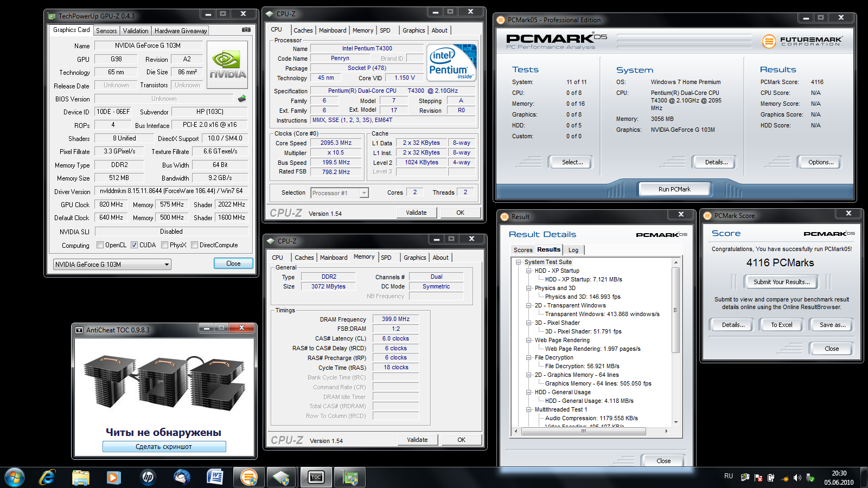Collapse the 3D - Pixel Shader node
868x488 pixels.
(529, 323)
